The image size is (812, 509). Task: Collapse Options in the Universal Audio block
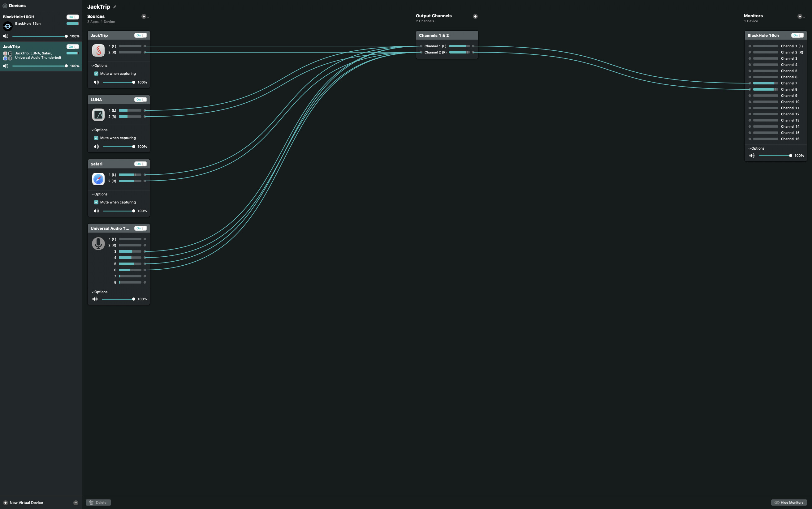pos(99,292)
